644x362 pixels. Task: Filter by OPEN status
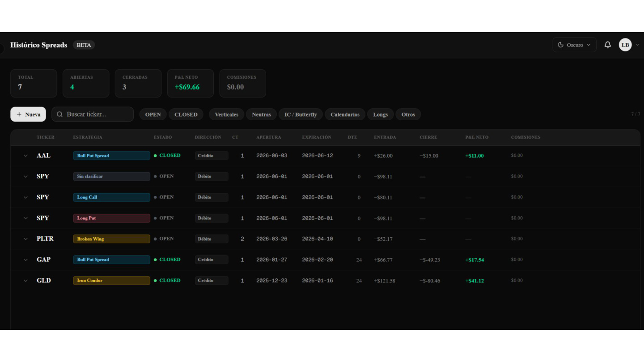153,114
